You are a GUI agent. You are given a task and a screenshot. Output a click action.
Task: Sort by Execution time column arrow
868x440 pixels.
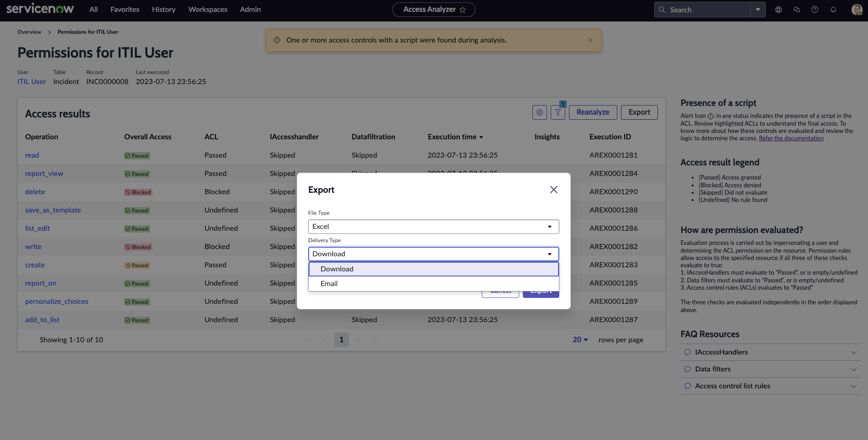coord(481,137)
